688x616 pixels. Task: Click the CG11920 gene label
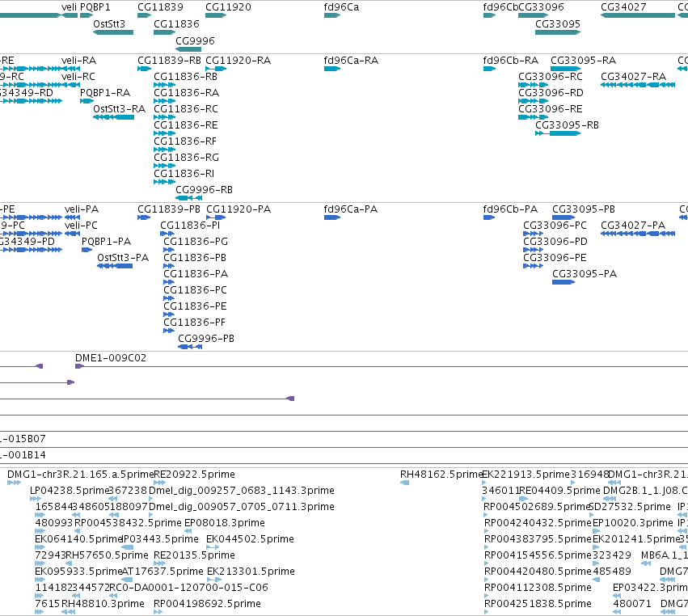click(228, 7)
